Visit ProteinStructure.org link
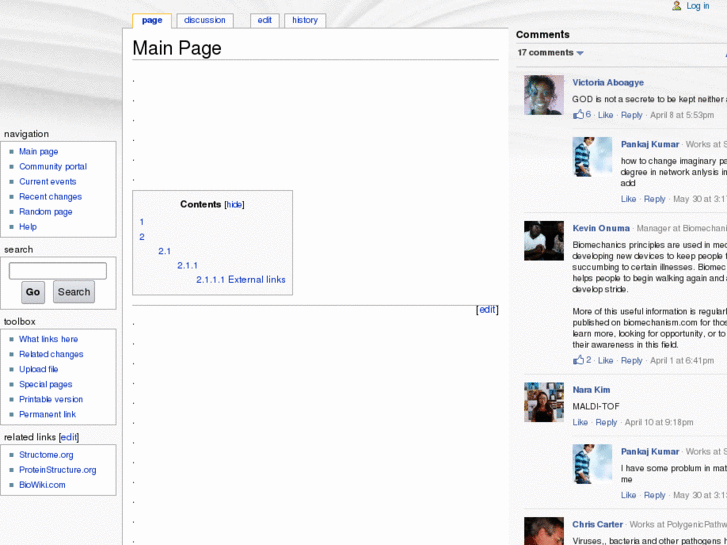The width and height of the screenshot is (727, 545). (x=57, y=470)
